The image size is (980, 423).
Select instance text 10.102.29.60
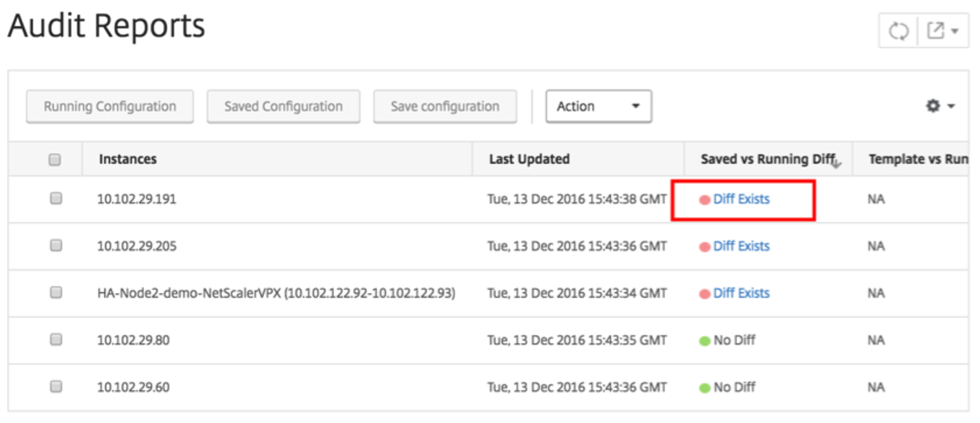[134, 387]
